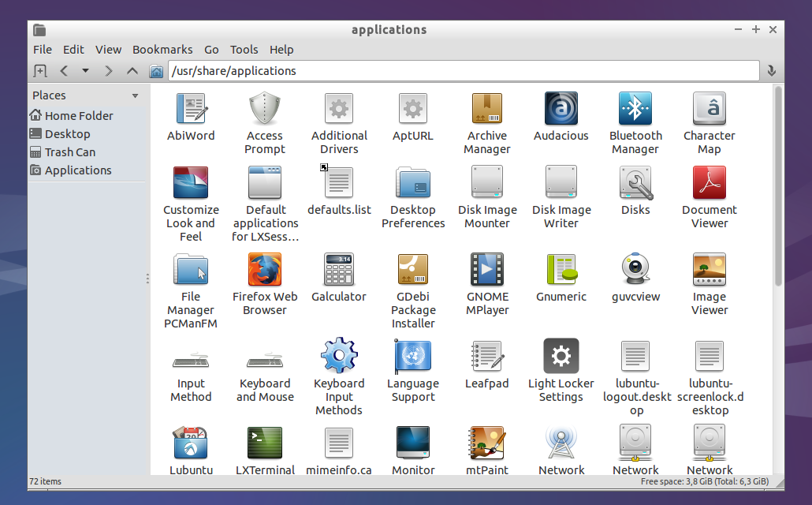Open Home Folder in sidebar
Image resolution: width=812 pixels, height=505 pixels.
pos(72,116)
